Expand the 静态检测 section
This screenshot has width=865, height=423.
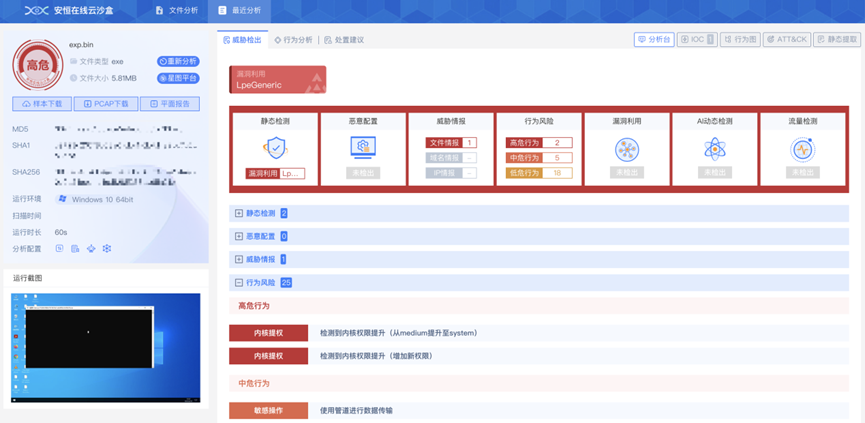[239, 213]
